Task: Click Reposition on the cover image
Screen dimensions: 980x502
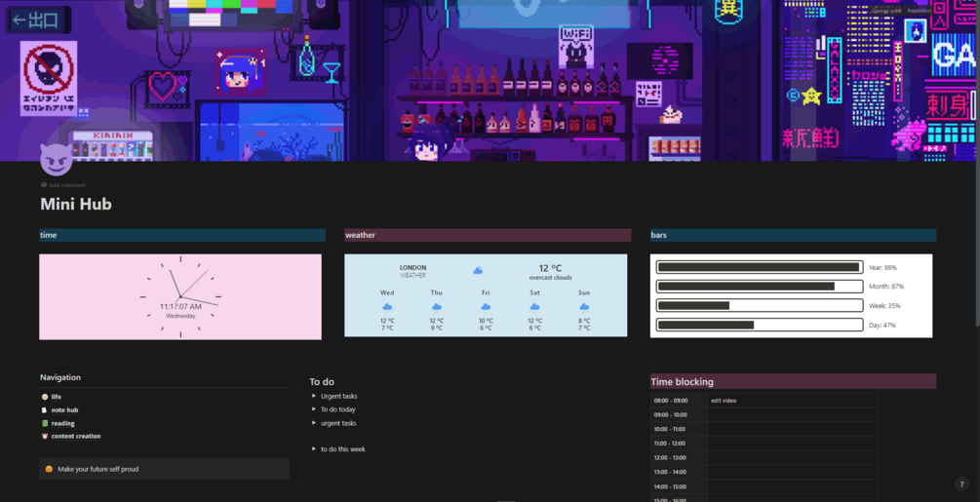Action: 919,11
